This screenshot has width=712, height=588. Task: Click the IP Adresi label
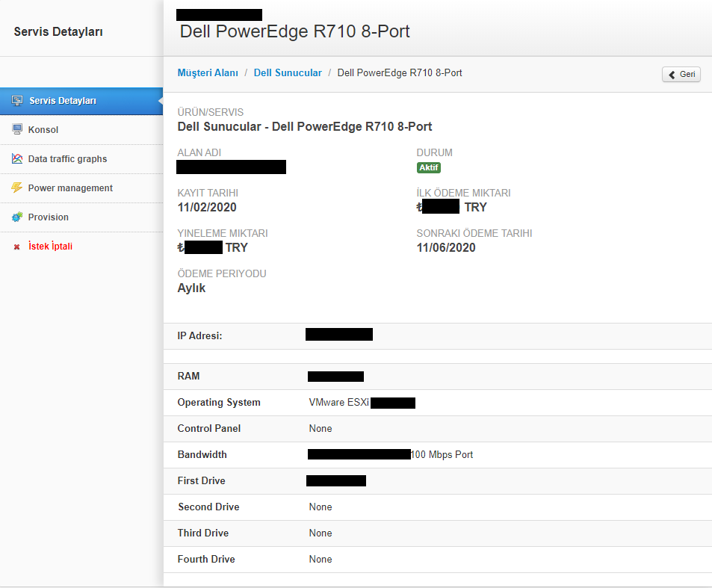tap(199, 336)
